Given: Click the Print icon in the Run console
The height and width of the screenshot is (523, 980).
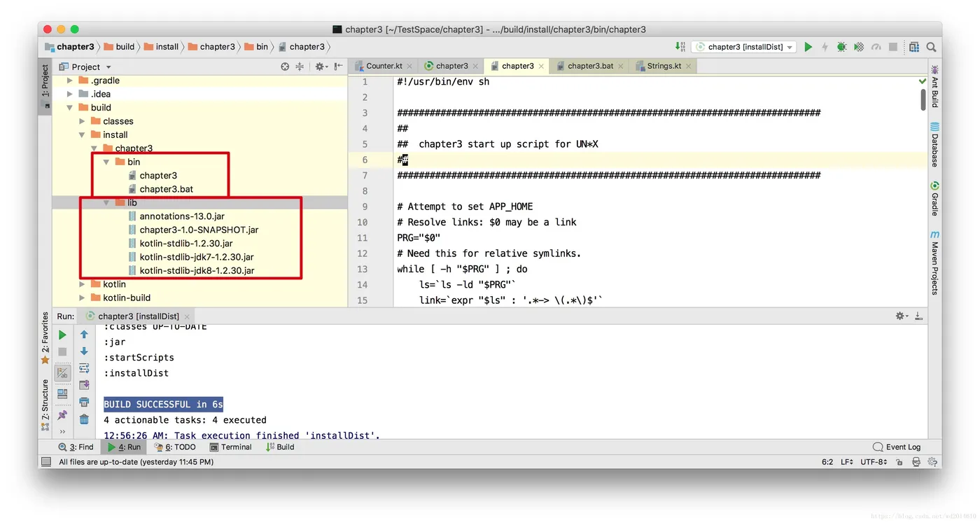Looking at the screenshot, I should tap(84, 402).
